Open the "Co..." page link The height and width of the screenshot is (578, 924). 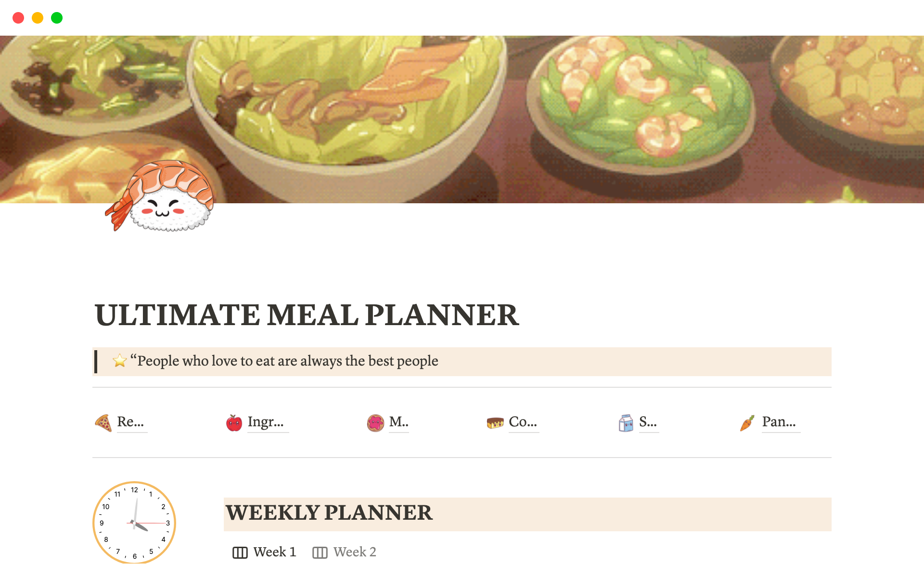(523, 422)
